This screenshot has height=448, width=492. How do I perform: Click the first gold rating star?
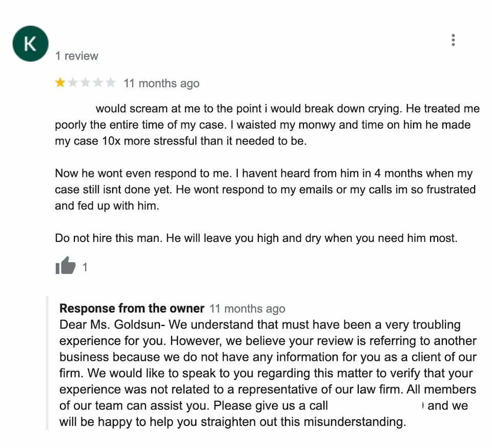pyautogui.click(x=60, y=83)
